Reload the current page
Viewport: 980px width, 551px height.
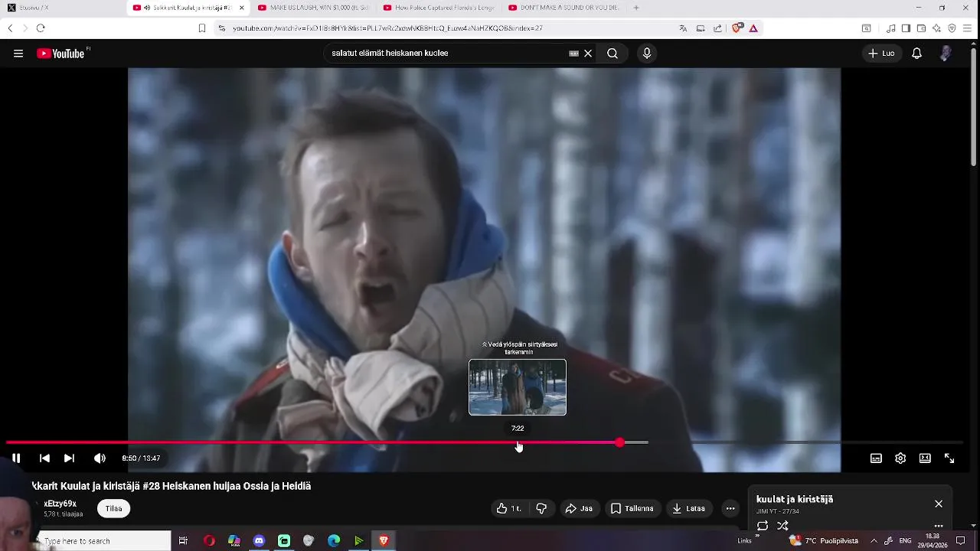tap(41, 28)
